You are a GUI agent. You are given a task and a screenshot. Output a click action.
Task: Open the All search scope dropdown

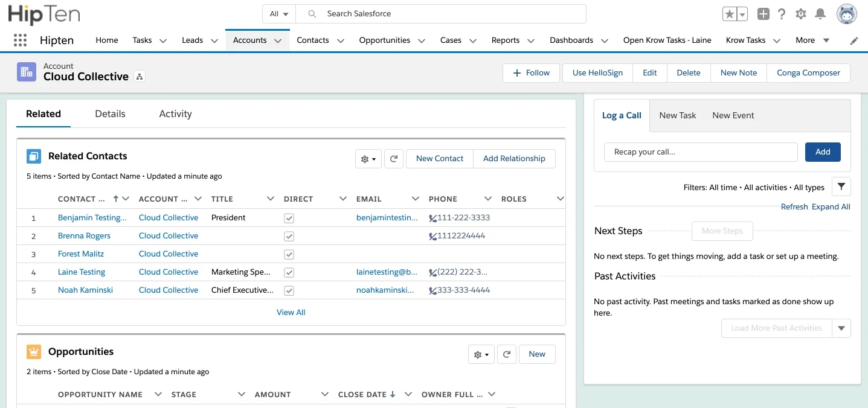279,14
